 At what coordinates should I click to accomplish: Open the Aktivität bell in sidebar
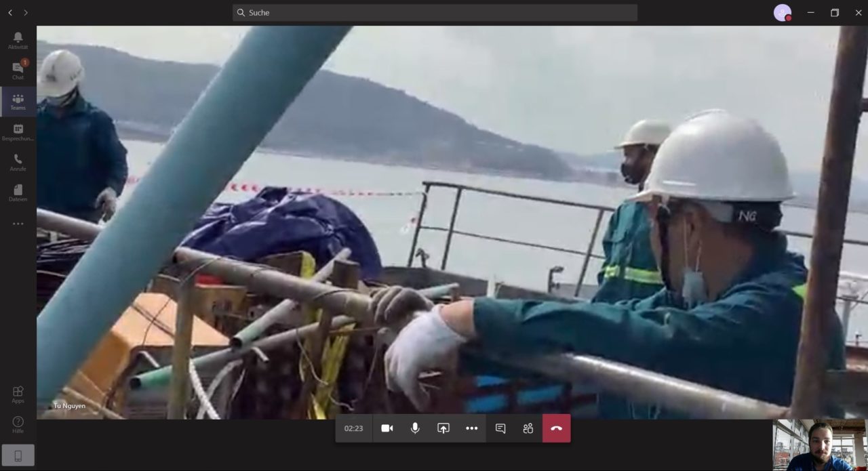18,40
